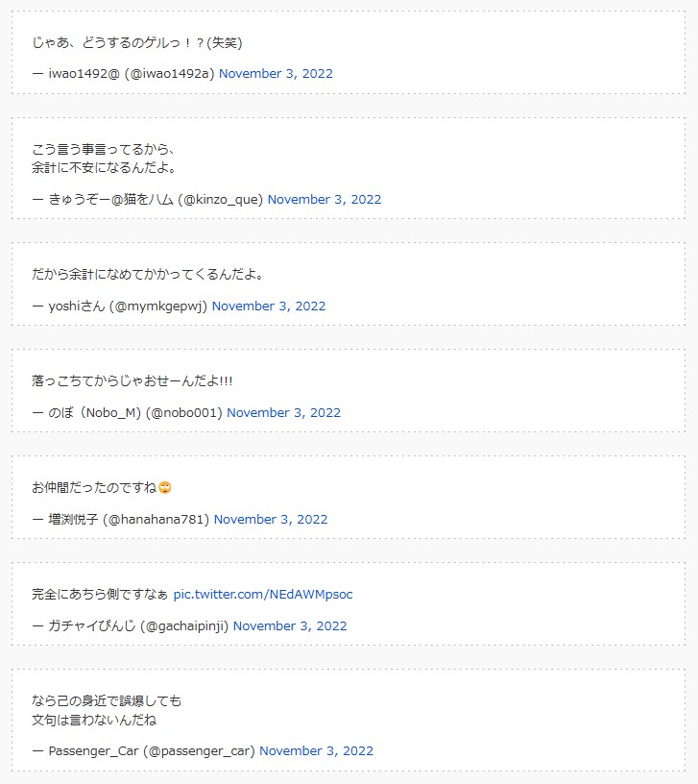Click the emoji in the お仲間だったのですね tweet
698x784 pixels.
(165, 488)
